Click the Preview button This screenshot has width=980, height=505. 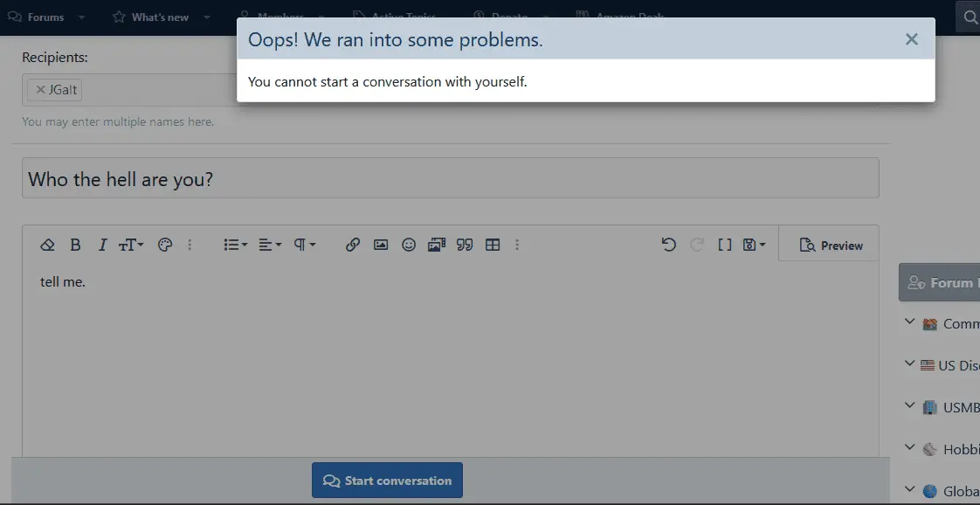click(832, 246)
